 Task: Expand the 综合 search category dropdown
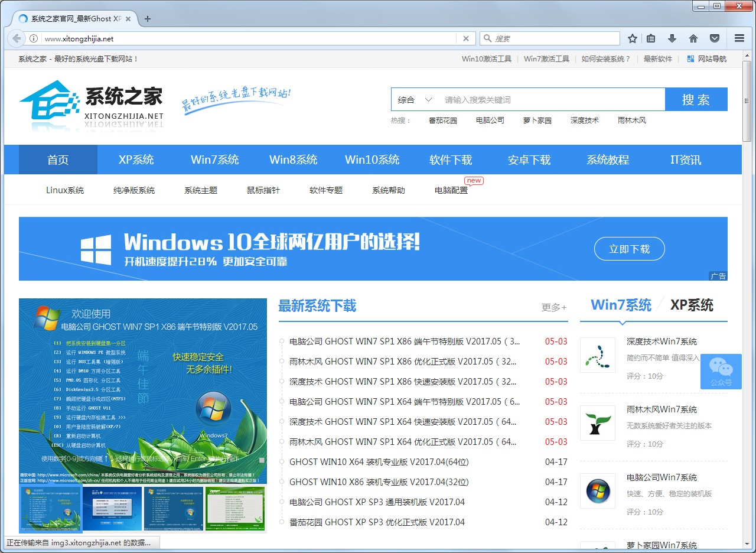[x=415, y=100]
